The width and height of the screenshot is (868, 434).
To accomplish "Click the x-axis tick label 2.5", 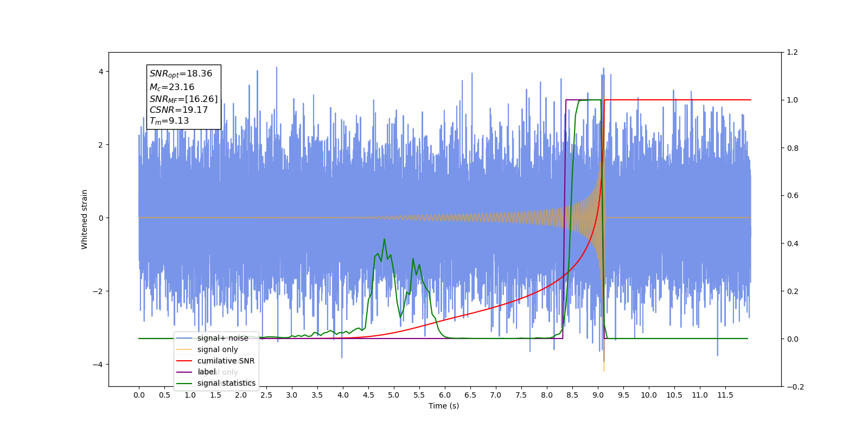I will 266,395.
